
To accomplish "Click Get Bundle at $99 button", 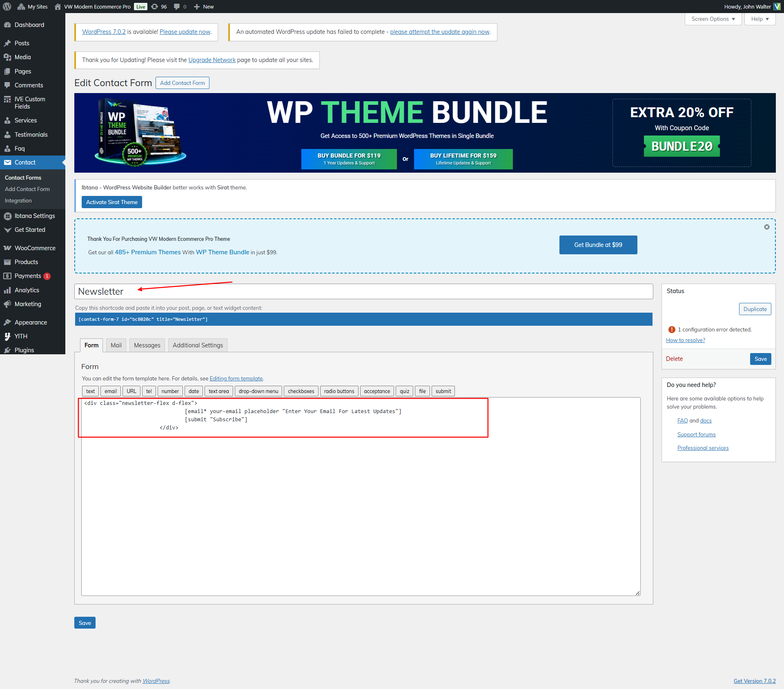I will pyautogui.click(x=598, y=245).
